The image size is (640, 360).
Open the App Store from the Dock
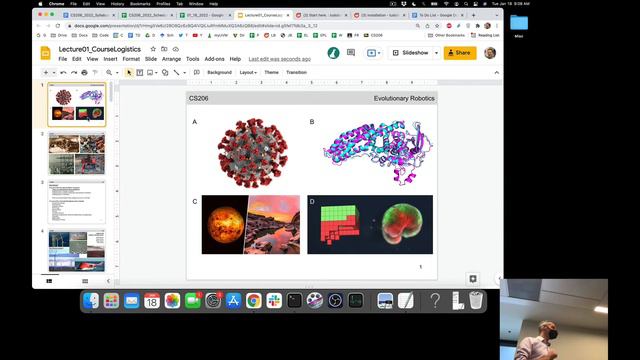[x=233, y=301]
